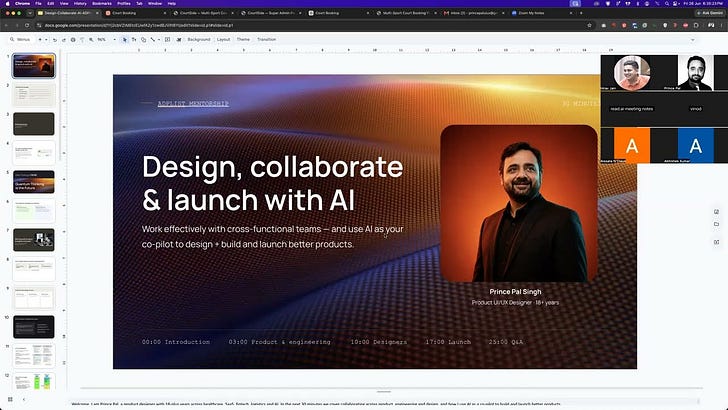Viewport: 728px width, 410px height.
Task: Click the Insert image icon in toolbar
Action: [179, 40]
